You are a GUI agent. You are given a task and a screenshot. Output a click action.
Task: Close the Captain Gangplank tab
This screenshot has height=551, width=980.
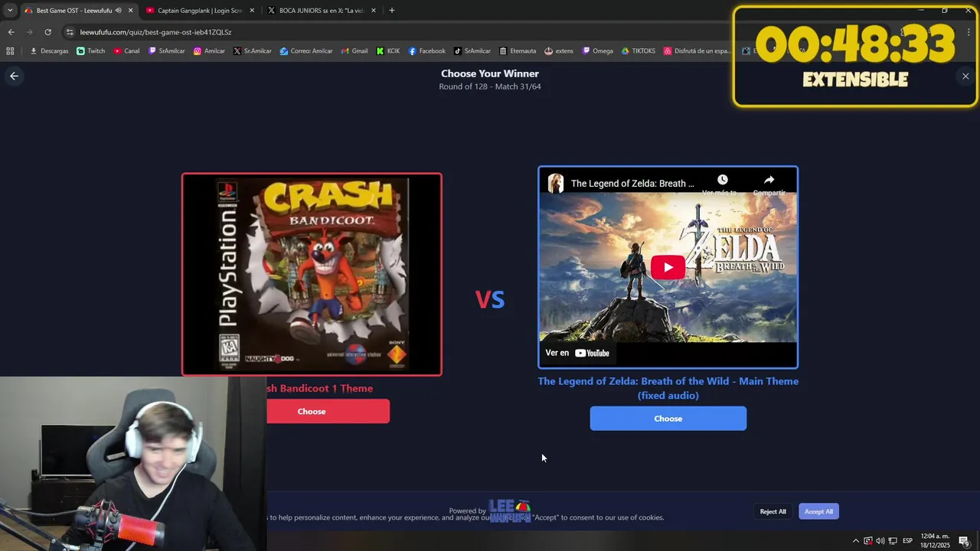[252, 11]
